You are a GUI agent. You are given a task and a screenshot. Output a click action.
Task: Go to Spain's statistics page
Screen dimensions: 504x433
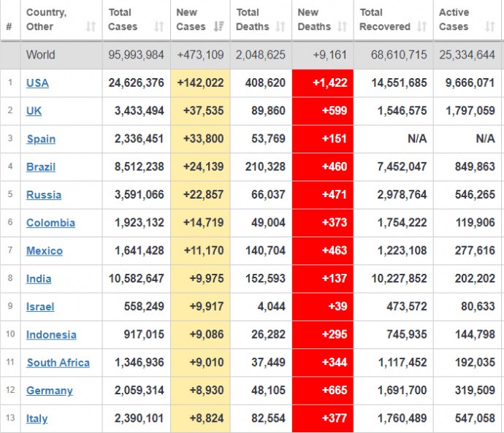(41, 139)
